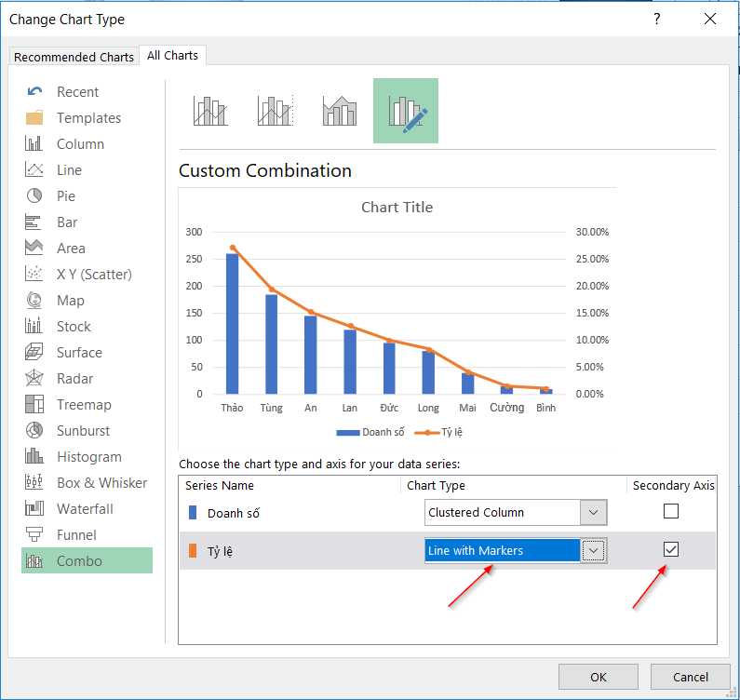Enable Secondary Axis for Doanh số
The height and width of the screenshot is (700, 740).
coord(670,511)
